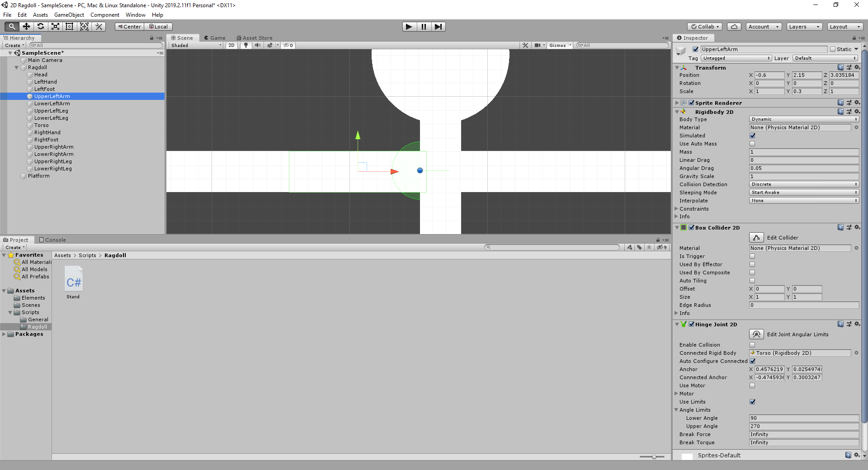Open the Layout dropdown button
This screenshot has width=868, height=470.
[x=845, y=27]
